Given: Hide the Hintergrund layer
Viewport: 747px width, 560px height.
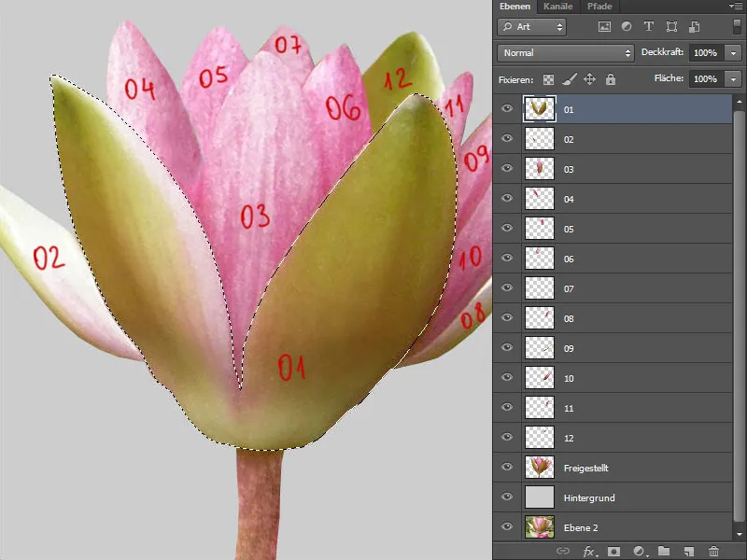Looking at the screenshot, I should point(507,497).
